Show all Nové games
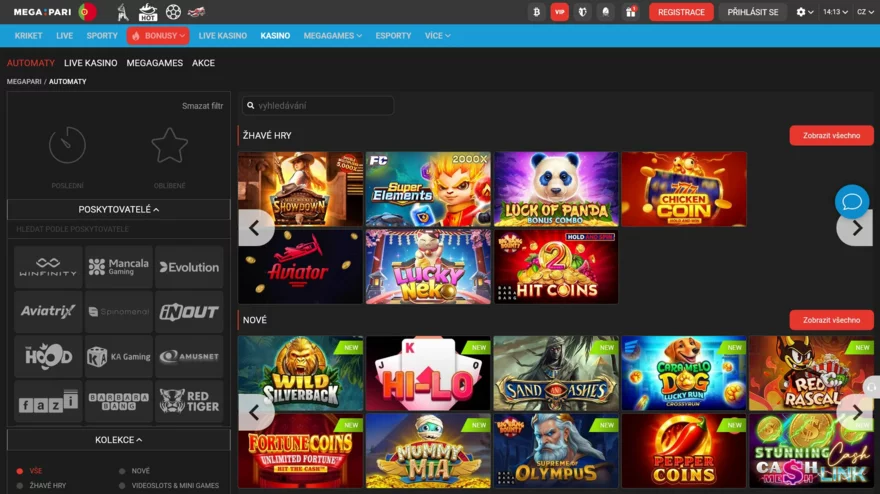 831,320
